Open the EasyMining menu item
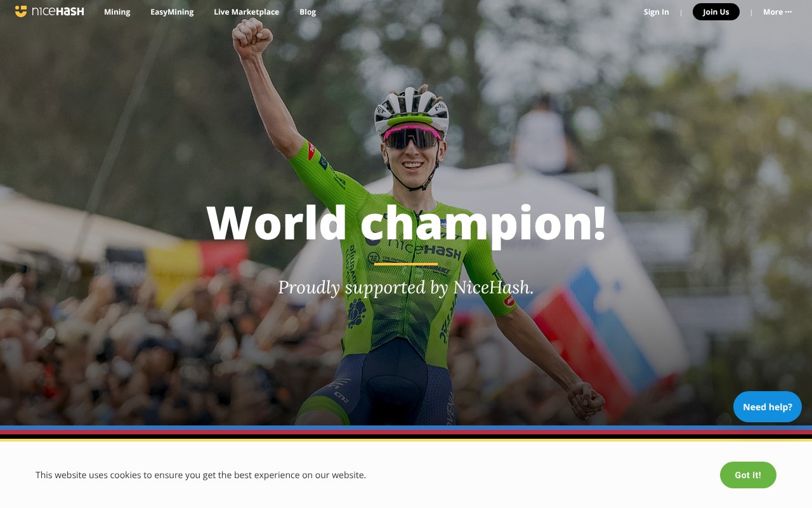812x508 pixels. [x=172, y=12]
